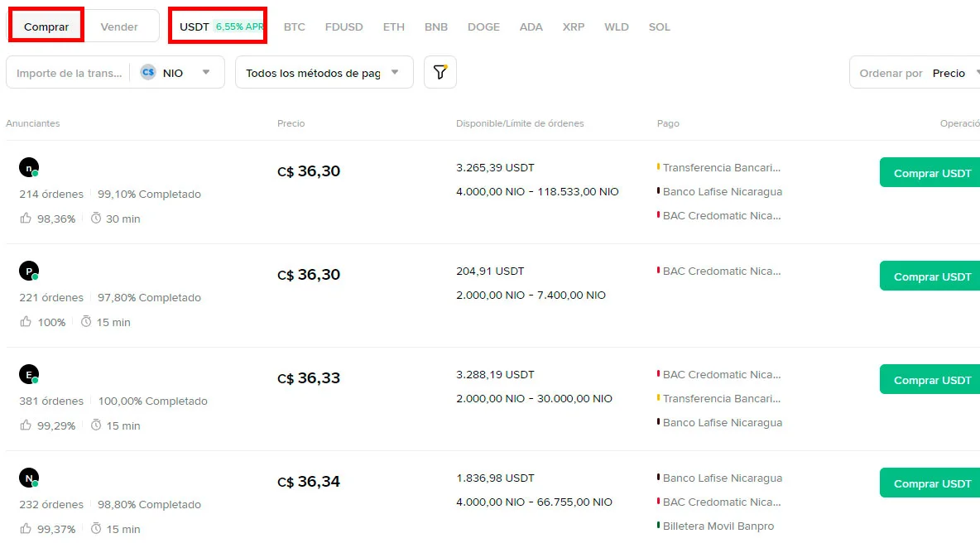Click 100,00% Completado text
The height and width of the screenshot is (543, 980).
152,401
